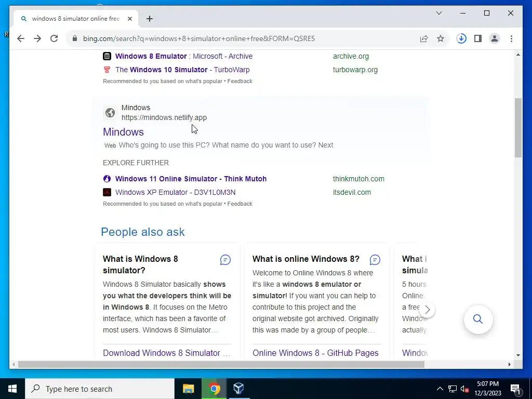The width and height of the screenshot is (532, 399).
Task: Close the windows 8 simulator search tab
Action: tap(129, 19)
